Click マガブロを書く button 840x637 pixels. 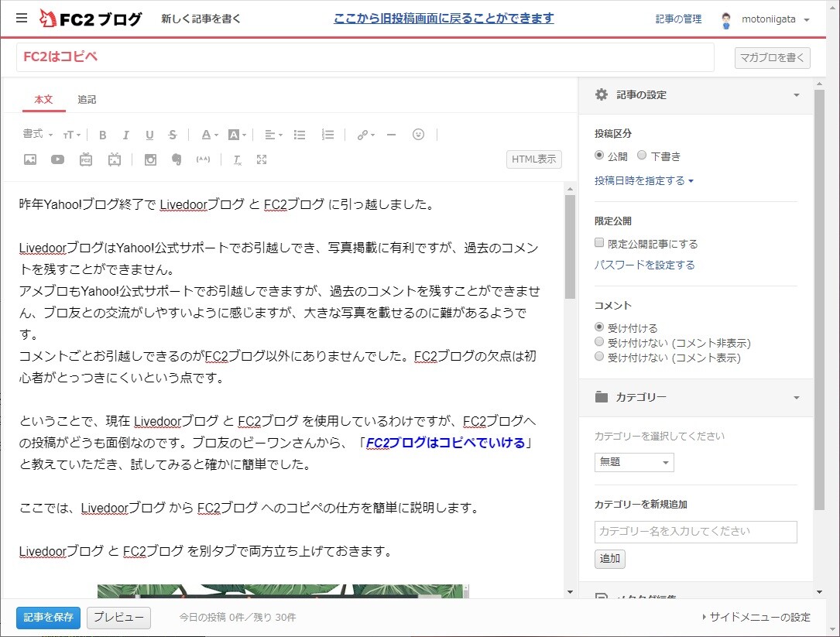click(x=772, y=58)
